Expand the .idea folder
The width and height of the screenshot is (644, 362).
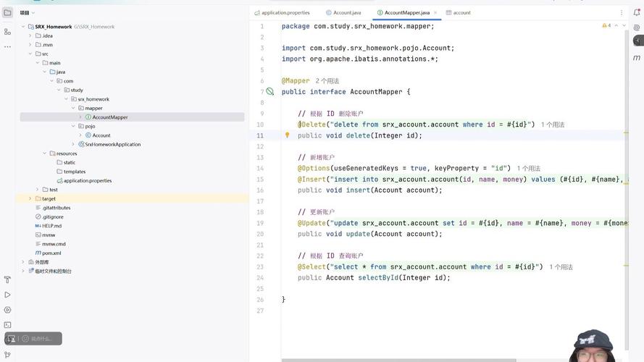pyautogui.click(x=30, y=35)
